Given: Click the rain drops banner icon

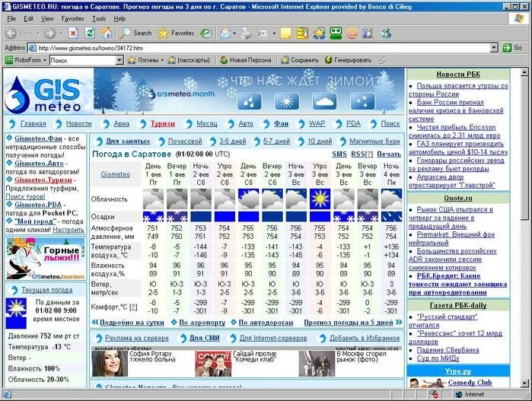Looking at the screenshot, I should point(250,101).
